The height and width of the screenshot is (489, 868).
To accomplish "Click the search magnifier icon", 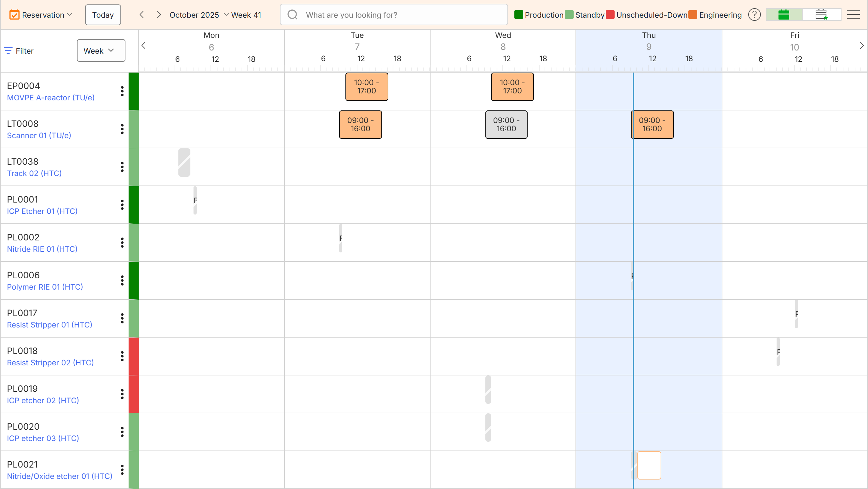I will tap(292, 15).
